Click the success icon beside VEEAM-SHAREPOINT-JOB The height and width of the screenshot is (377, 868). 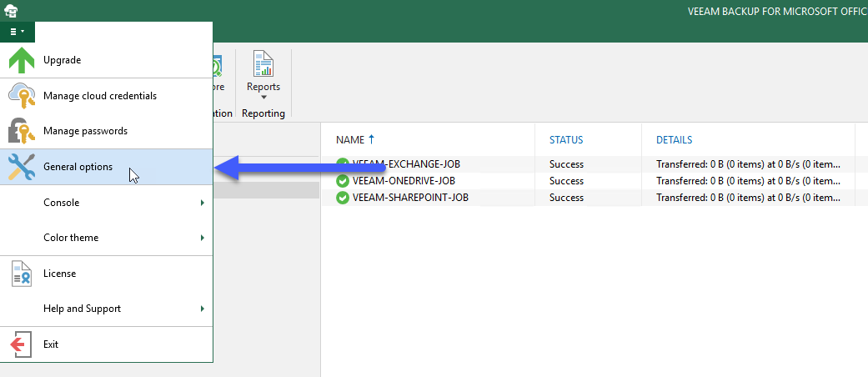pyautogui.click(x=343, y=198)
